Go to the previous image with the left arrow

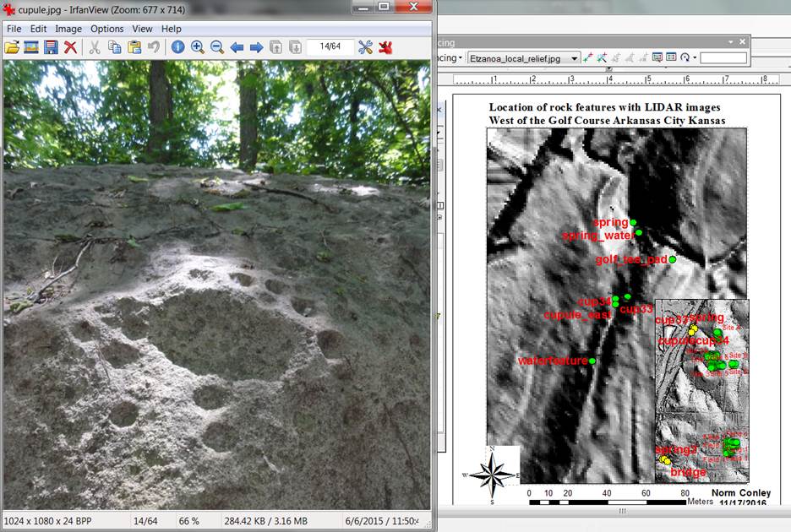click(237, 47)
